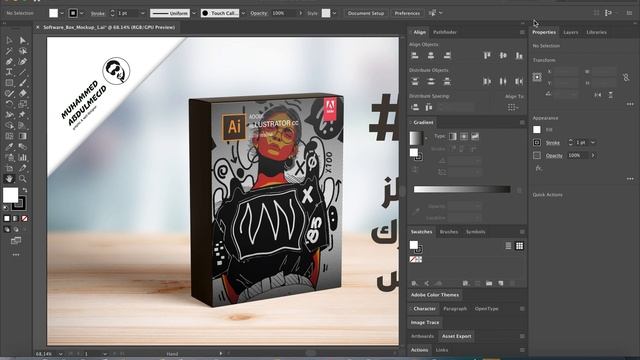Choose Radial gradient type button
The image size is (640, 360).
pyautogui.click(x=464, y=136)
